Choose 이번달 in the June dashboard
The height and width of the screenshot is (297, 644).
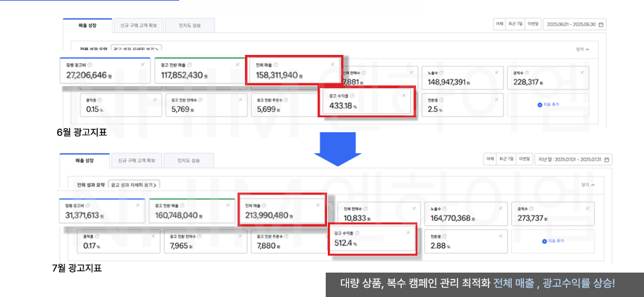[x=533, y=24]
